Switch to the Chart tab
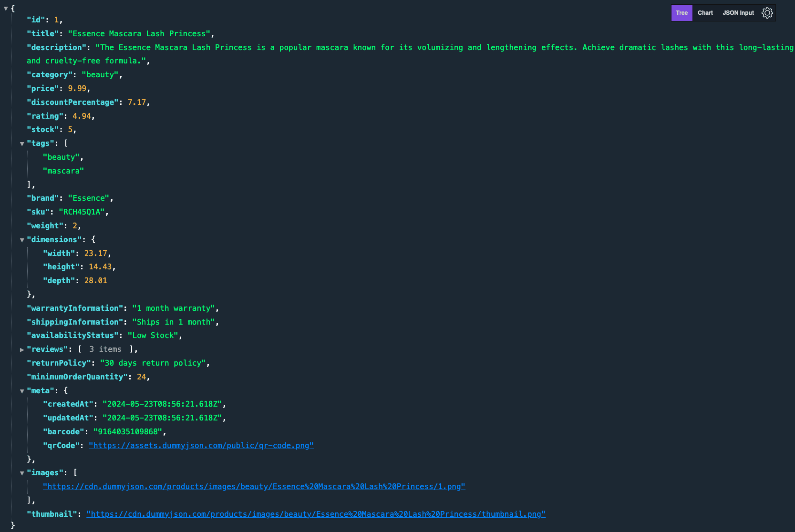The image size is (795, 532). click(x=705, y=13)
